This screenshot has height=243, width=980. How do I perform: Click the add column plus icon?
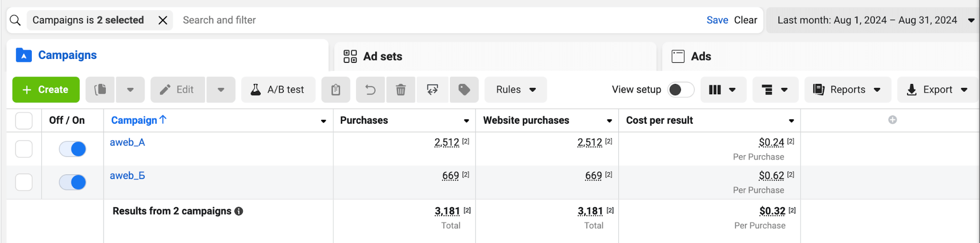[x=892, y=120]
